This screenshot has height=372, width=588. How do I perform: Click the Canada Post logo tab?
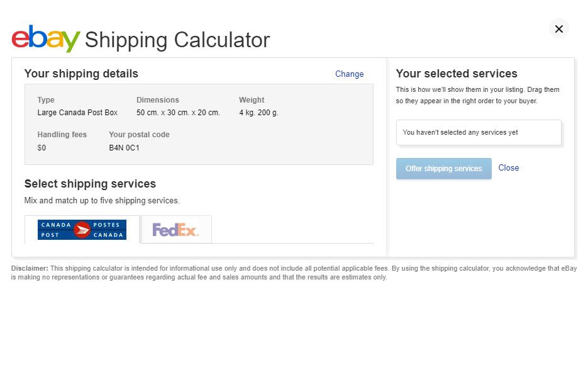pos(82,230)
